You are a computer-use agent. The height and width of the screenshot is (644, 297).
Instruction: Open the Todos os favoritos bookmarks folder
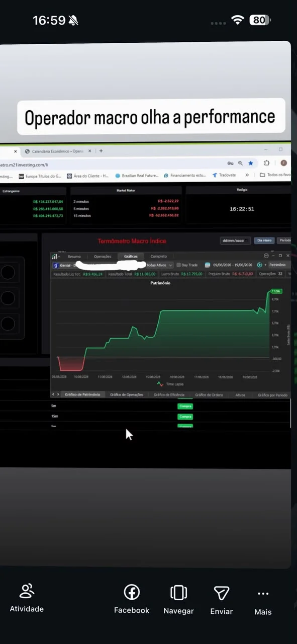click(275, 175)
